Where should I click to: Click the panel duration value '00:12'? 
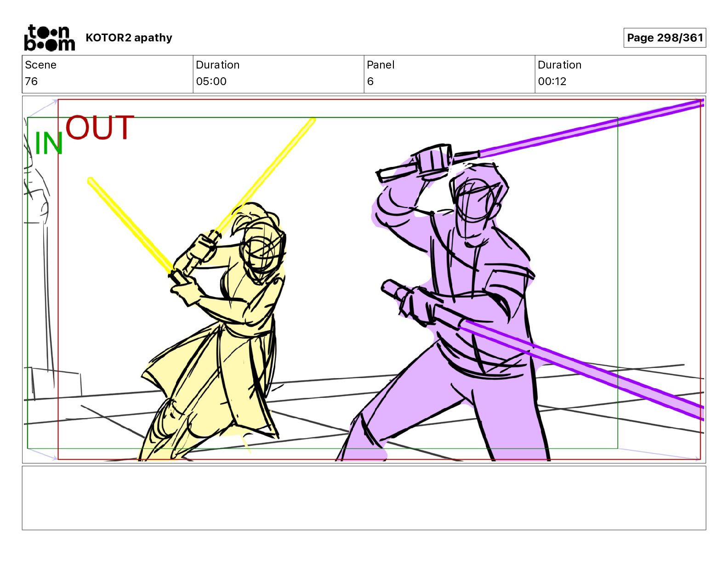(x=552, y=81)
